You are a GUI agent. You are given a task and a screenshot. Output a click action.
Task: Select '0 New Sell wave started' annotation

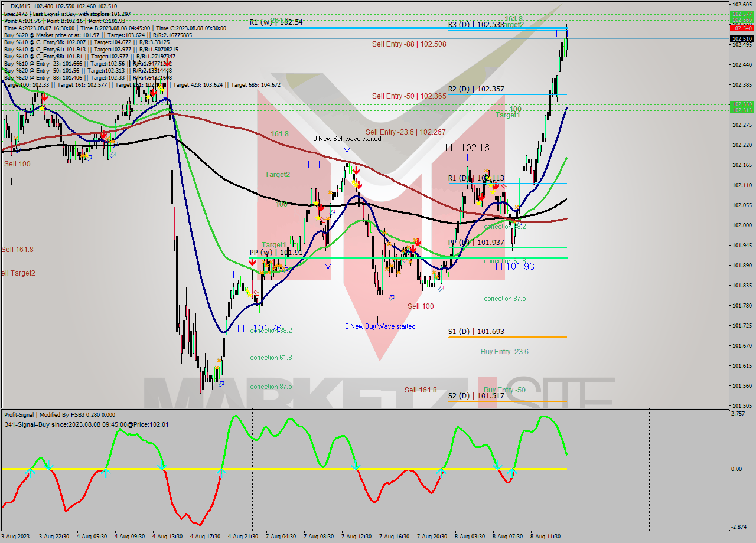(x=347, y=139)
